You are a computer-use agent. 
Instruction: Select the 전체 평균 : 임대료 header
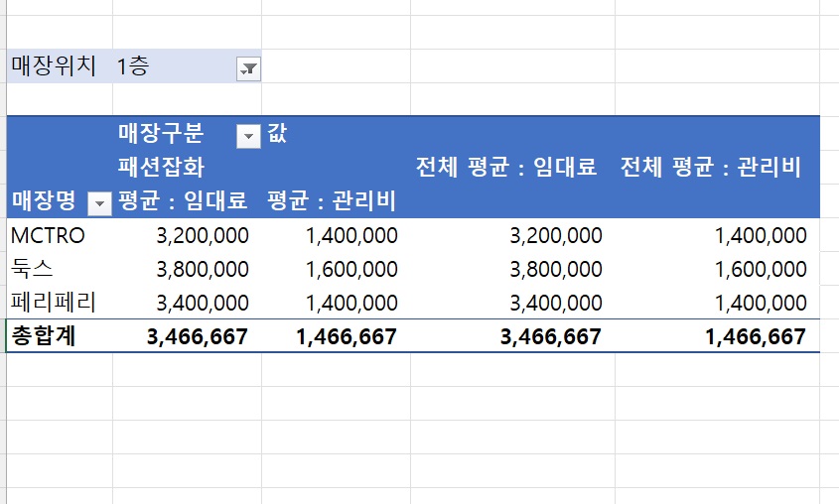[506, 168]
